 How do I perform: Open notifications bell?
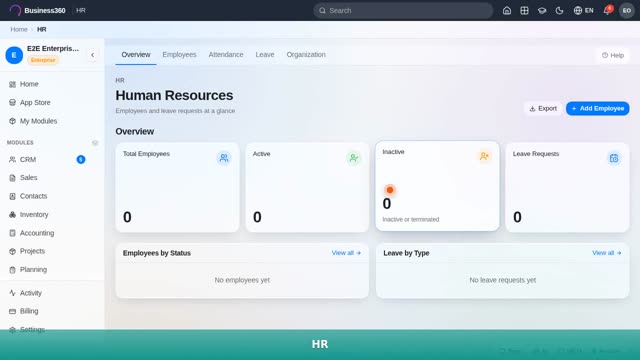(607, 10)
